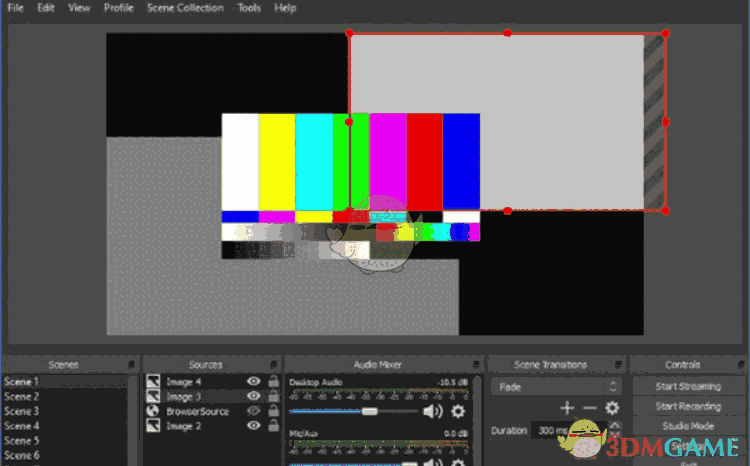Select Scene 4 in the Scenes list
750x466 pixels.
point(65,426)
